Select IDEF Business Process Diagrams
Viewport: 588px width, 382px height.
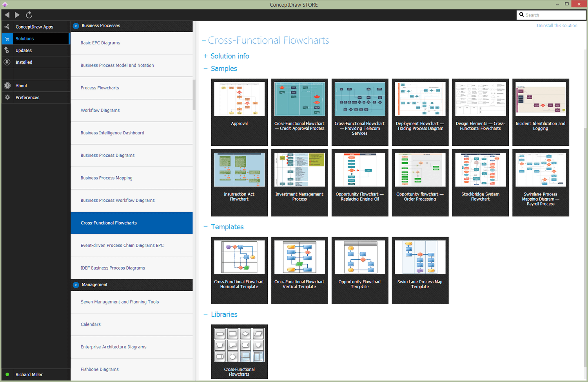tap(132, 268)
